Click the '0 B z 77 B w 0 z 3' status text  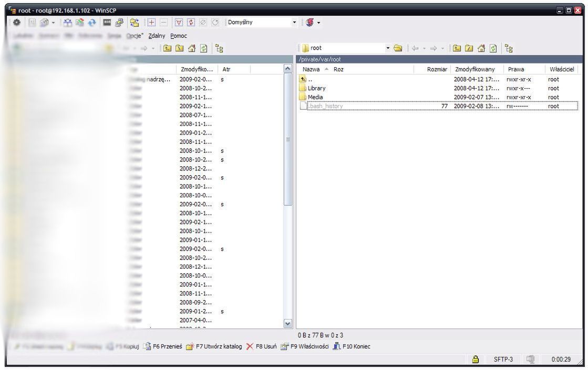click(x=321, y=335)
